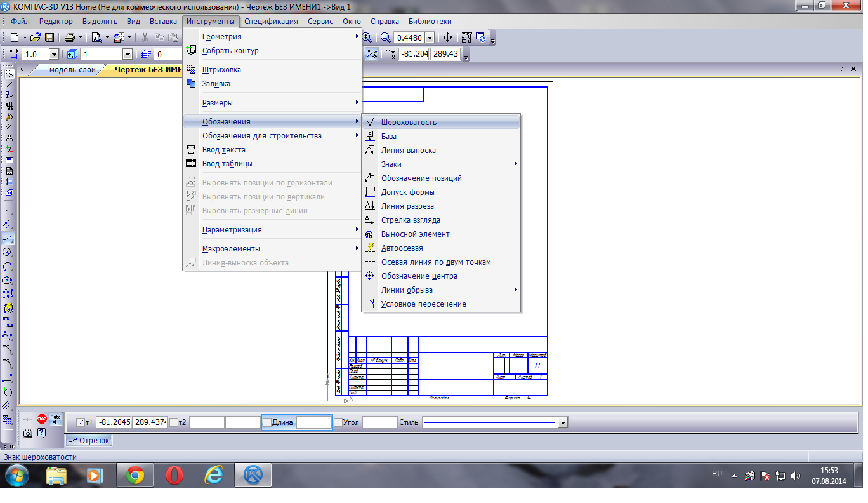This screenshot has height=503, width=868.
Task: Choose Штриховка hatch command
Action: tap(272, 70)
